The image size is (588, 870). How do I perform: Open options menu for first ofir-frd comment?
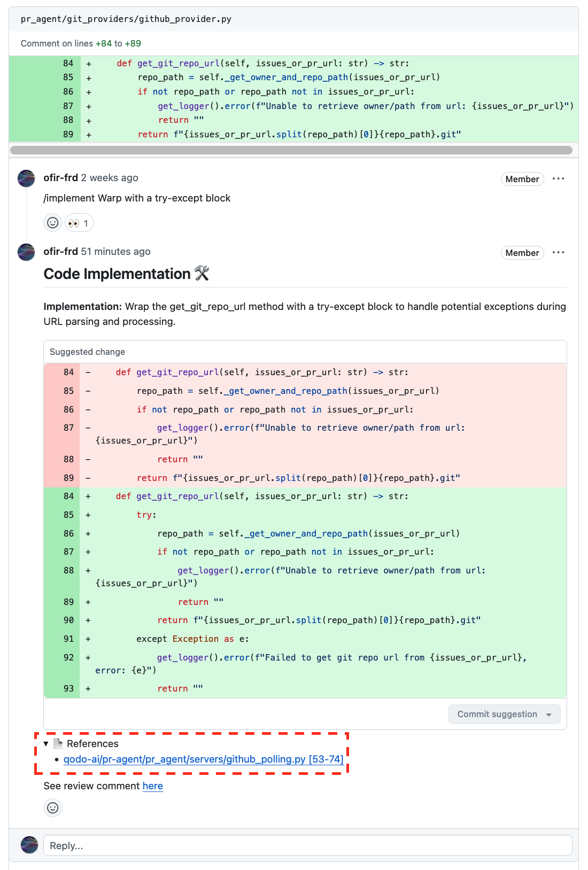coord(558,179)
